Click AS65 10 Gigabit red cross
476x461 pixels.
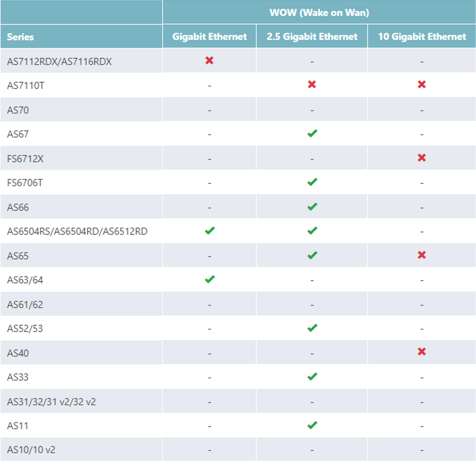[x=421, y=255]
